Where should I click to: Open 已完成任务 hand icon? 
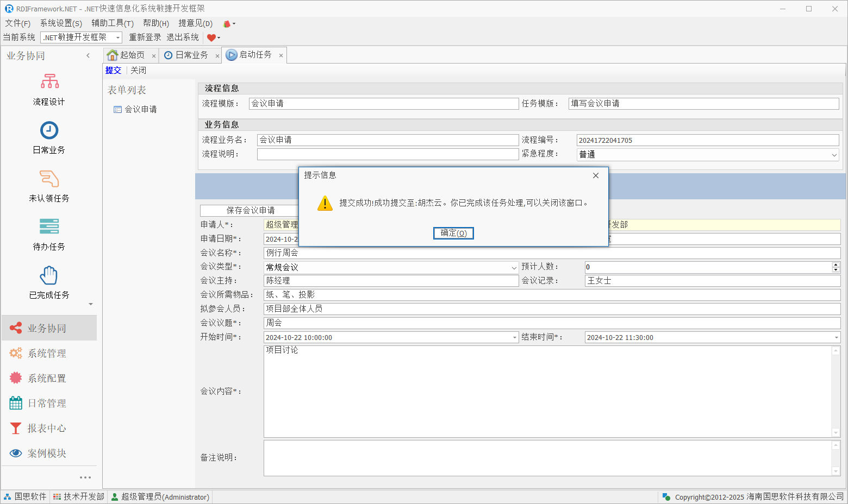click(x=49, y=275)
